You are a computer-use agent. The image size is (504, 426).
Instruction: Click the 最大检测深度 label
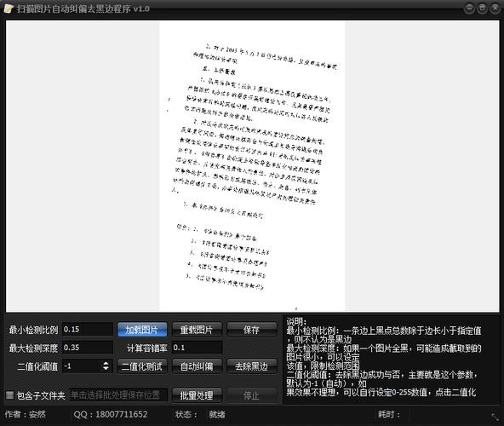[33, 348]
